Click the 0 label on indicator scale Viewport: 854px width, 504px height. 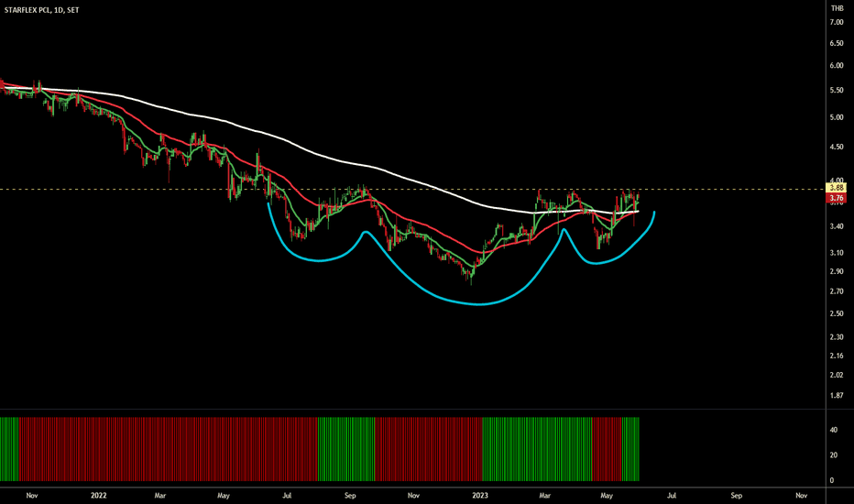pos(832,480)
